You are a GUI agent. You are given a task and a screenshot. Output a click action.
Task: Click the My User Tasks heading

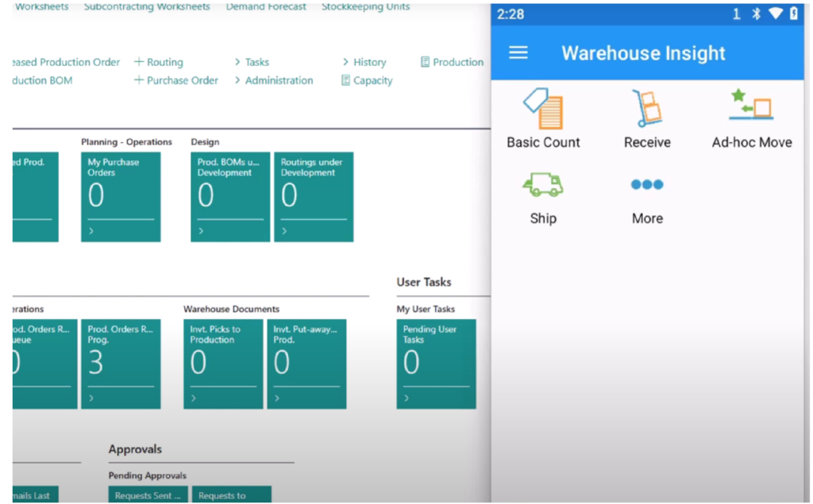tap(426, 309)
